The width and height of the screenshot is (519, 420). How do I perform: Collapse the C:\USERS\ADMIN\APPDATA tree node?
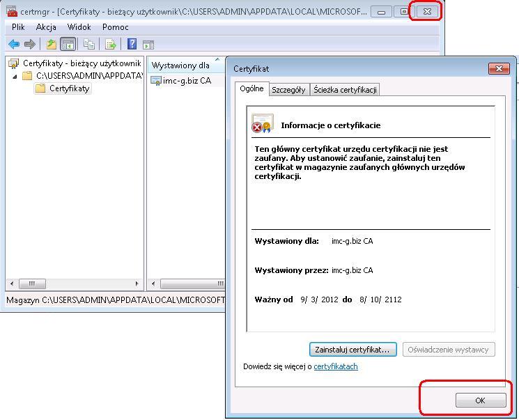coord(15,76)
